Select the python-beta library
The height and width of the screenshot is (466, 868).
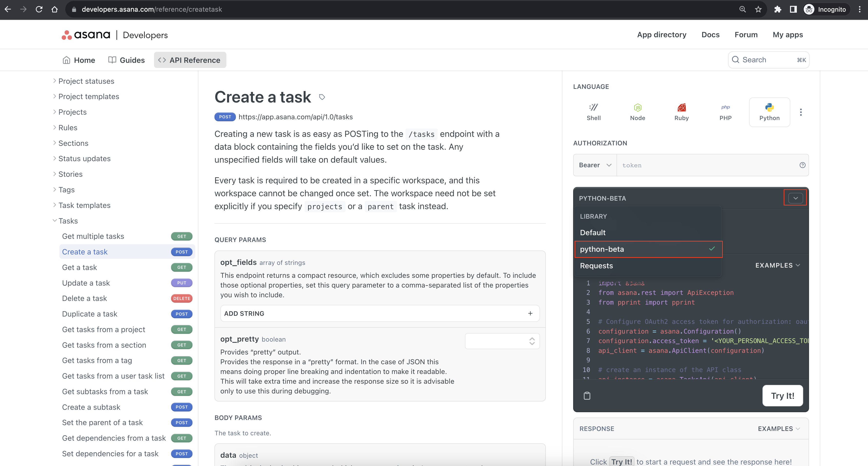[x=602, y=249]
